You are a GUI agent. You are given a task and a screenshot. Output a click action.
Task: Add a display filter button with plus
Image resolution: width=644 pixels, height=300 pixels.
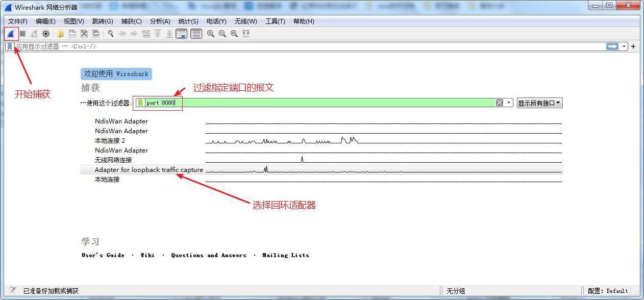tap(633, 46)
